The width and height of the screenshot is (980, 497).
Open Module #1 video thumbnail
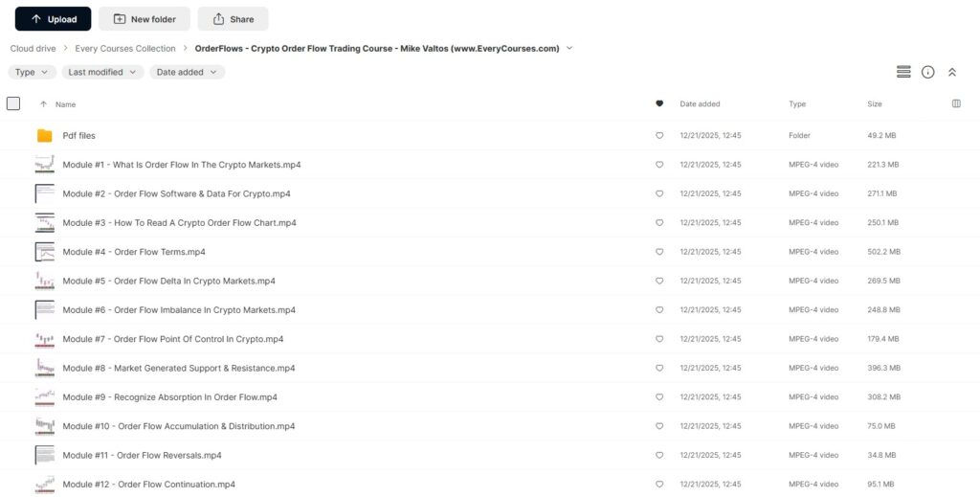tap(45, 165)
